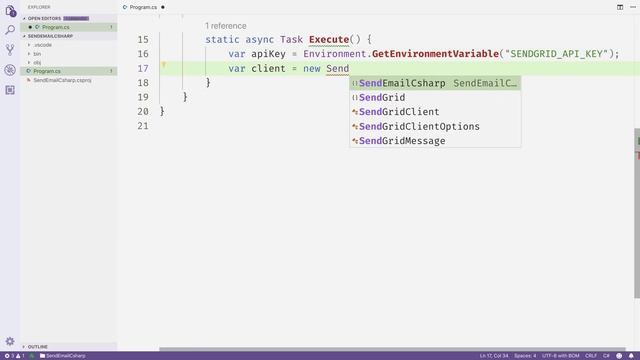Click the feedback smiley in status bar
640x360 pixels.
(x=619, y=356)
